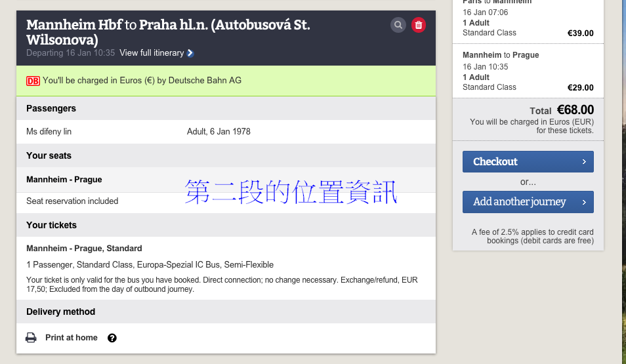
Task: Open the View full itinerary link
Action: tap(152, 53)
